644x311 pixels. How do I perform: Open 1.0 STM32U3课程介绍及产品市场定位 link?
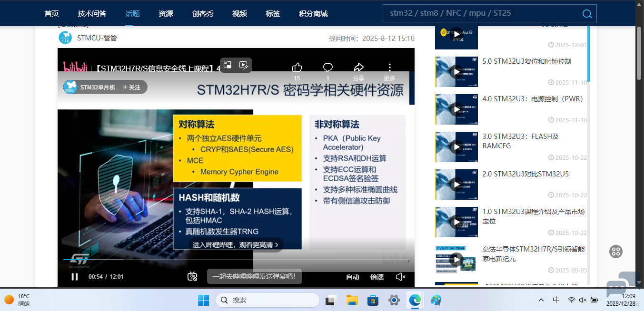[534, 216]
